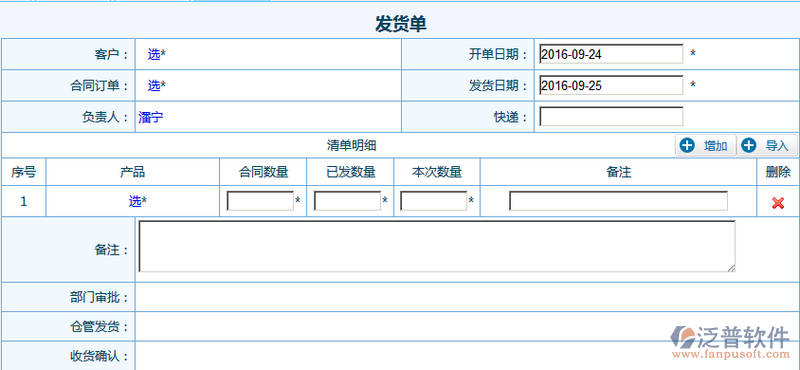Focus the 发货日期 date field
Viewport: 800px width, 370px height.
point(611,86)
